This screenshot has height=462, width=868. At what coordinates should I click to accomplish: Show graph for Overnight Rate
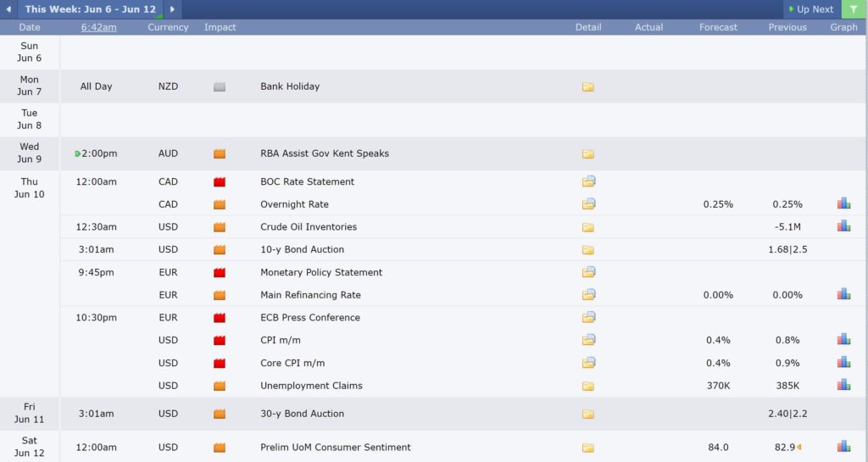pos(843,203)
